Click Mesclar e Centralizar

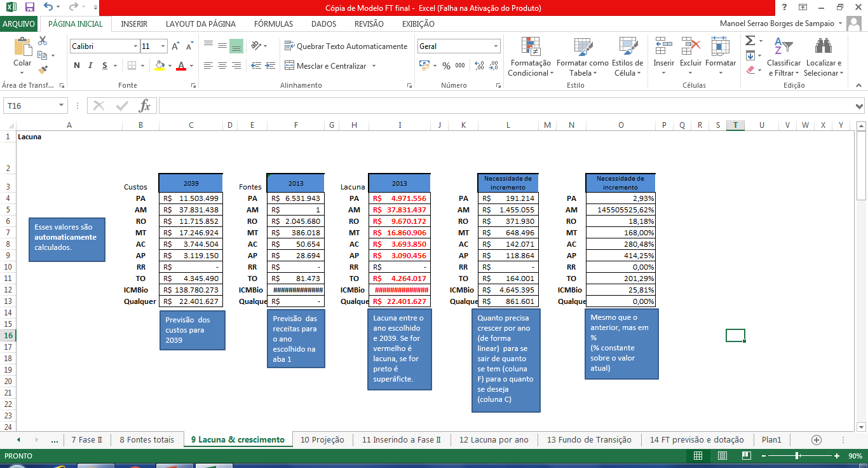click(x=326, y=65)
